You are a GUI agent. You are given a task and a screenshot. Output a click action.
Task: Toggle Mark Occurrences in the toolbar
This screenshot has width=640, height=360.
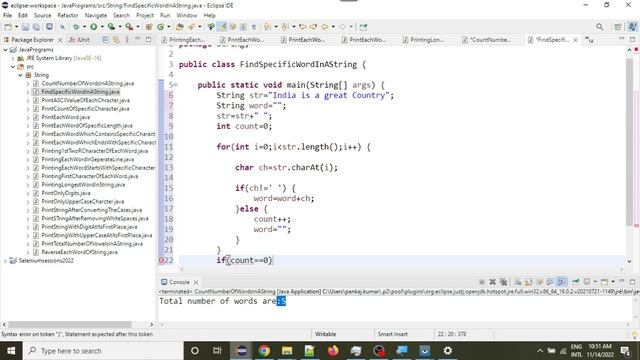[222, 27]
